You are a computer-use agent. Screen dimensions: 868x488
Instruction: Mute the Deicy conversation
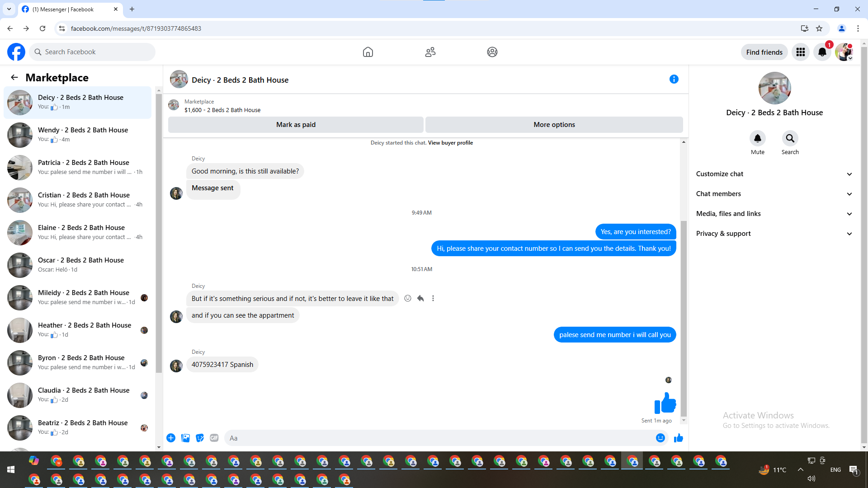point(758,138)
